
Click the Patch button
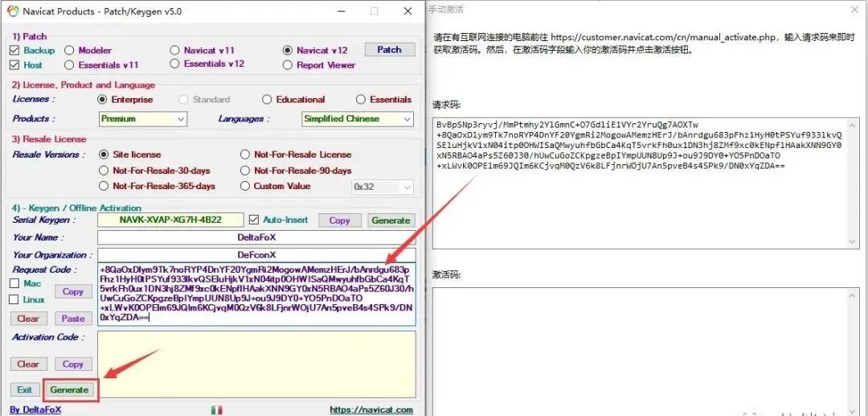389,50
